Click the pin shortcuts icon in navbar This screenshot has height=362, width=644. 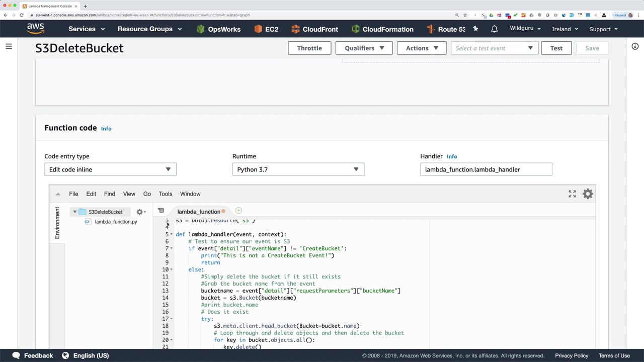point(475,29)
